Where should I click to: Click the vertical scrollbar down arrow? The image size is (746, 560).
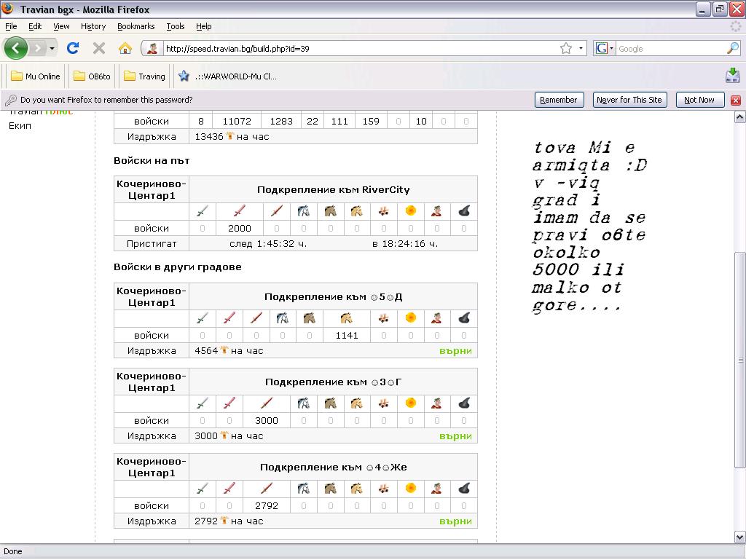(739, 537)
